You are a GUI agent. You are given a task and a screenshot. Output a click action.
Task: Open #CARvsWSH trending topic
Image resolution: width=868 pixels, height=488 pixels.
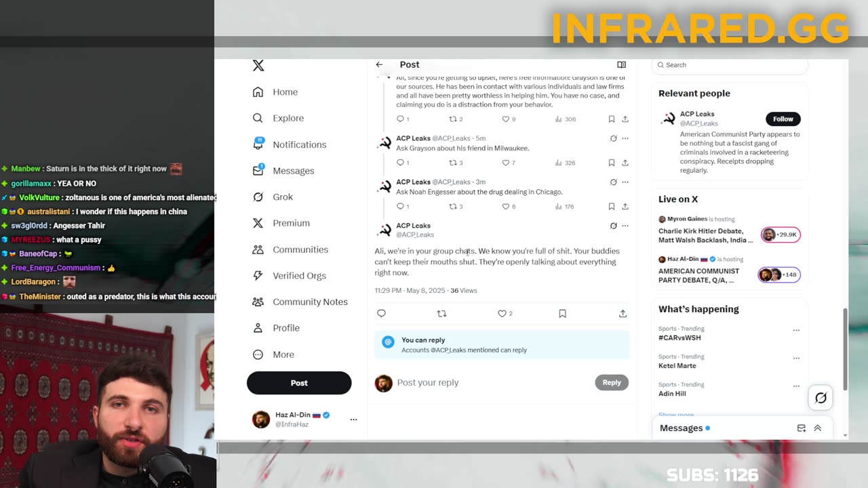679,338
